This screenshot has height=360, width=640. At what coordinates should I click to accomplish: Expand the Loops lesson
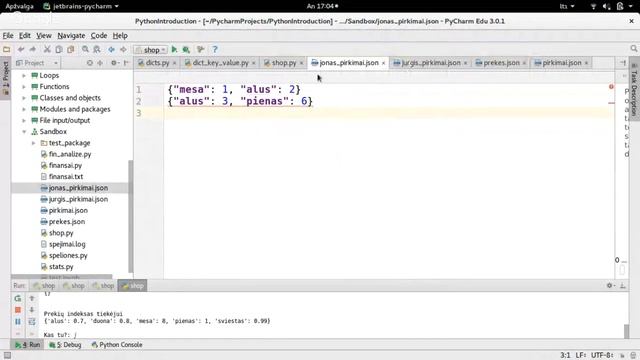24,76
